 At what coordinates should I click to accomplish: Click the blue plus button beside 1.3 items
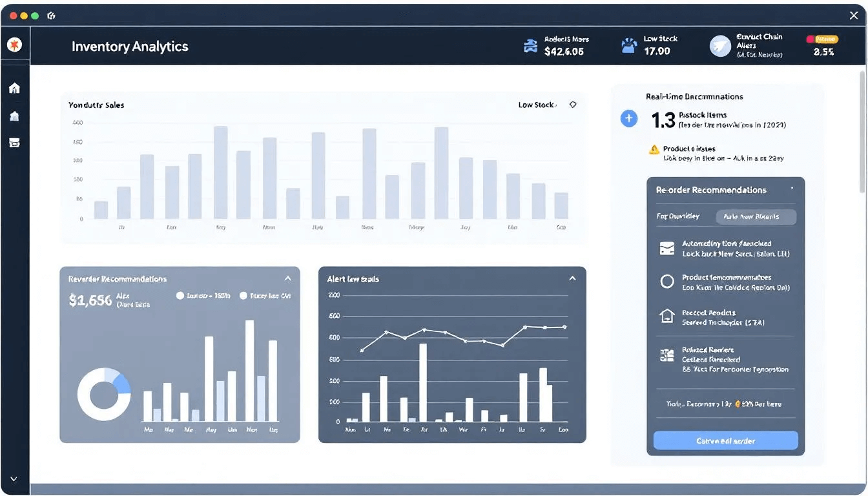click(x=628, y=118)
